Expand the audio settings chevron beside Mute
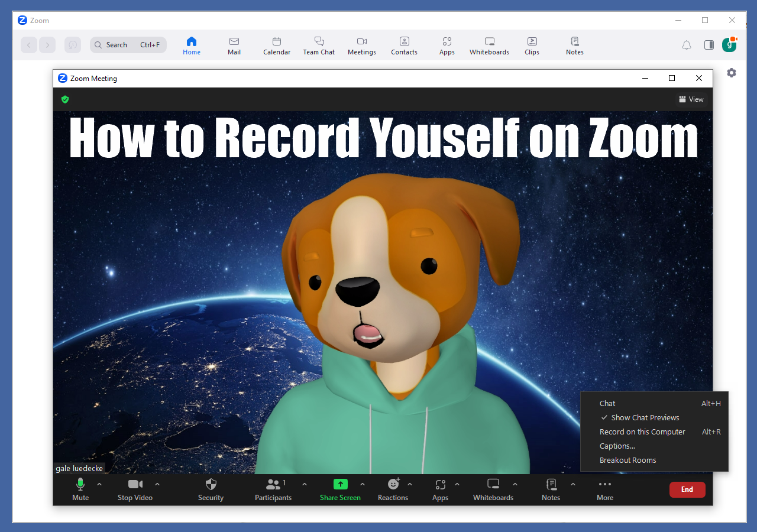This screenshot has width=757, height=532. click(99, 483)
